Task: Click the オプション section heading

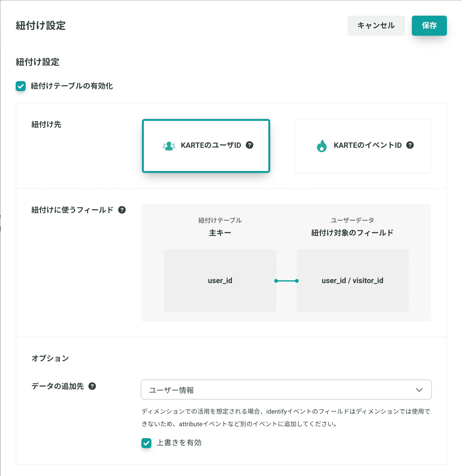Action: tap(50, 358)
